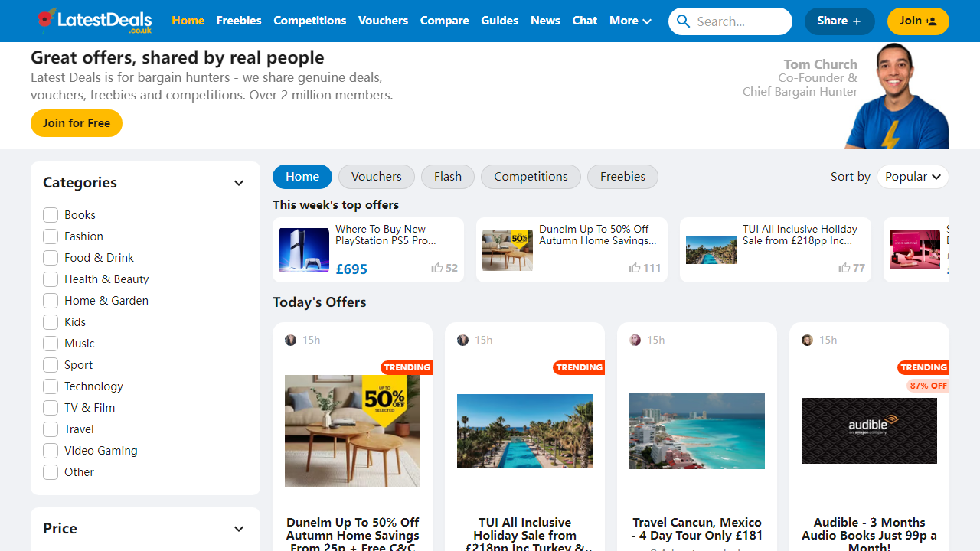Open the Popular sort dropdown
This screenshot has width=980, height=551.
pyautogui.click(x=913, y=176)
